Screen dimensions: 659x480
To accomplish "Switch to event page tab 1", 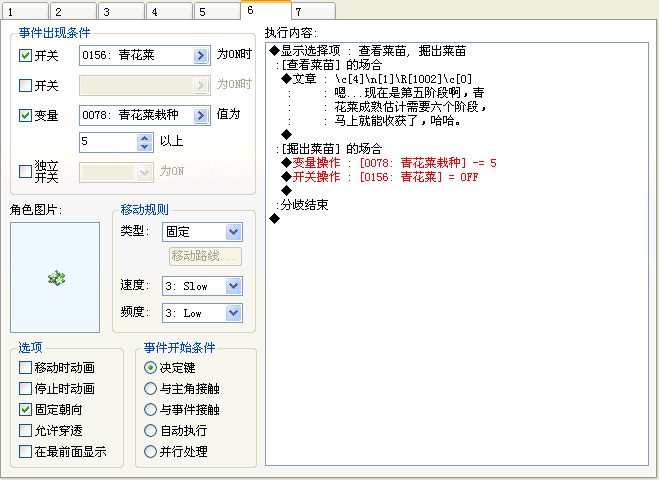I will tap(25, 11).
